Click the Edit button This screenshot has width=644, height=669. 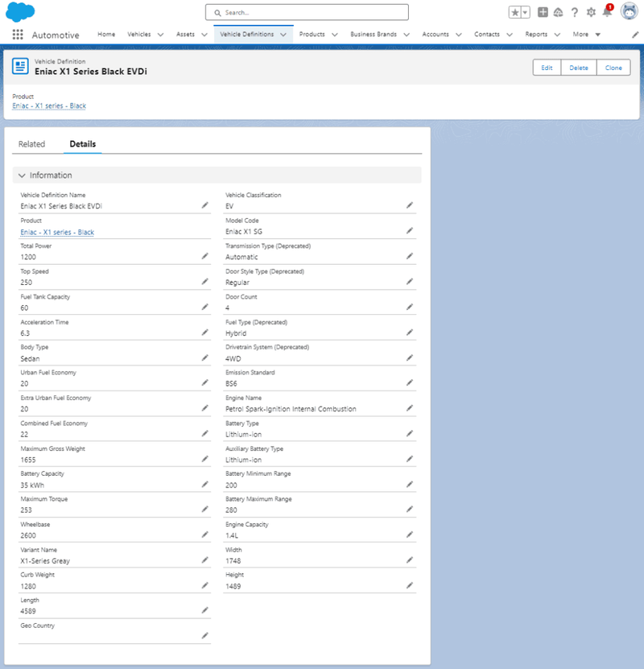(x=547, y=68)
